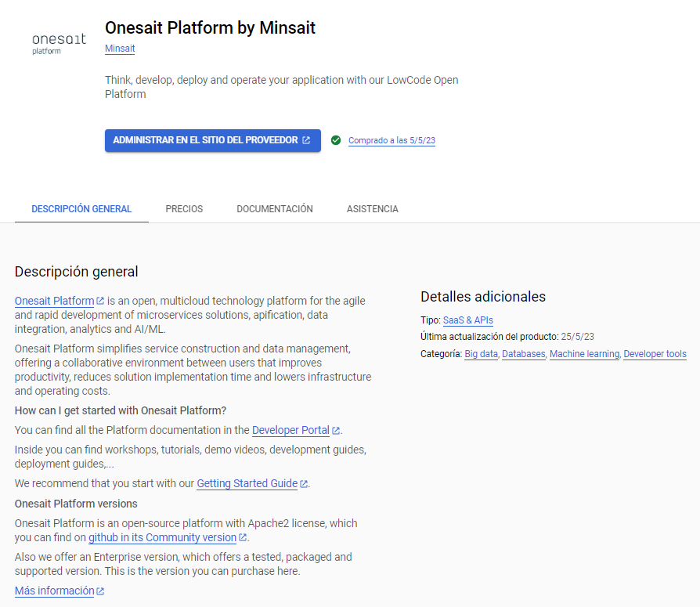Open the Big data category link
This screenshot has width=700, height=607.
481,354
